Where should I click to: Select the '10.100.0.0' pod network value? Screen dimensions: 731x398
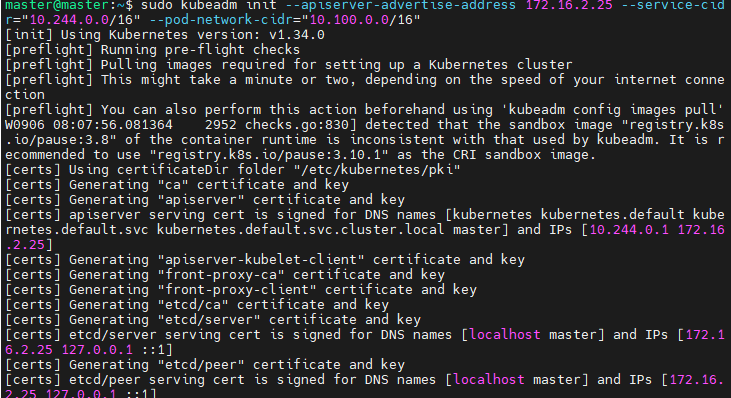coord(349,20)
